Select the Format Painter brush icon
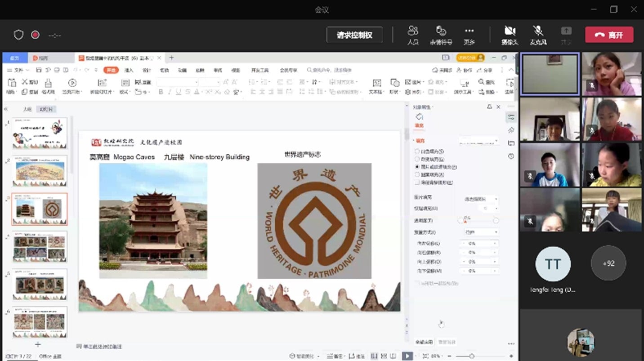Image resolution: width=644 pixels, height=361 pixels. (x=48, y=83)
